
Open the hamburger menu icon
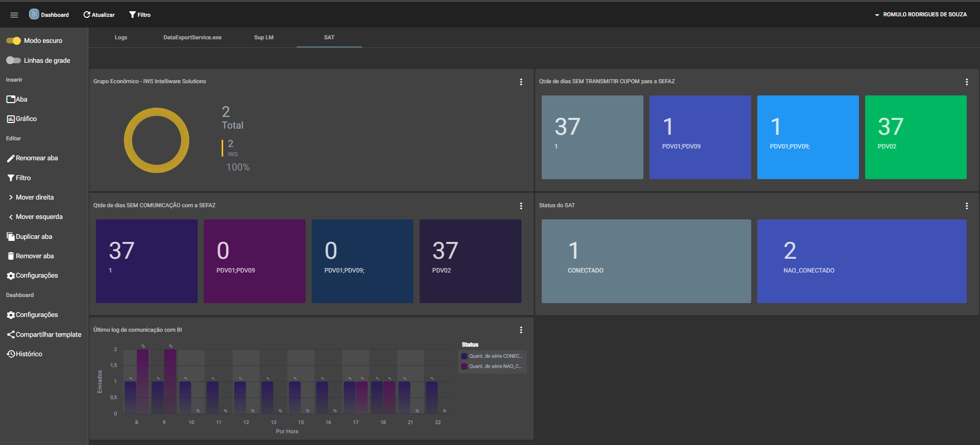pyautogui.click(x=14, y=15)
